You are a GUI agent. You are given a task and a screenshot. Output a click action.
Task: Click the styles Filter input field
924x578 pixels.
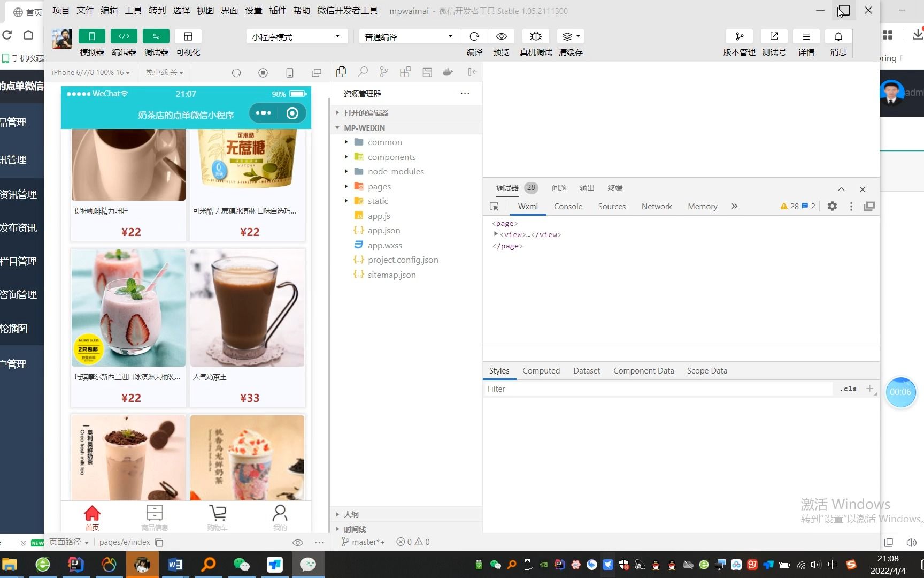pos(658,389)
